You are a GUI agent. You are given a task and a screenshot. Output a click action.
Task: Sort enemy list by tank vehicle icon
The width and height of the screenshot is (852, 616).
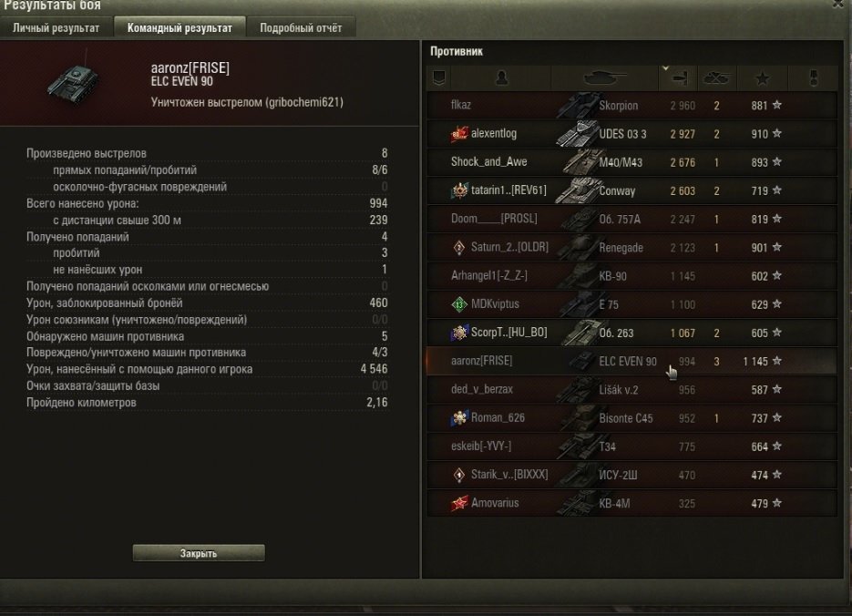pyautogui.click(x=604, y=78)
